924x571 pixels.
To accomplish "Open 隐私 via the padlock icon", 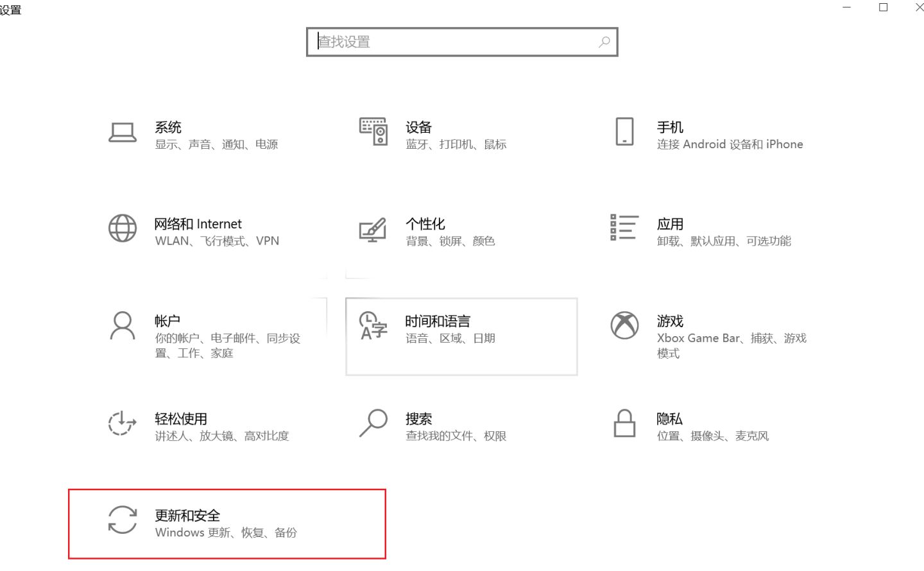I will (624, 424).
